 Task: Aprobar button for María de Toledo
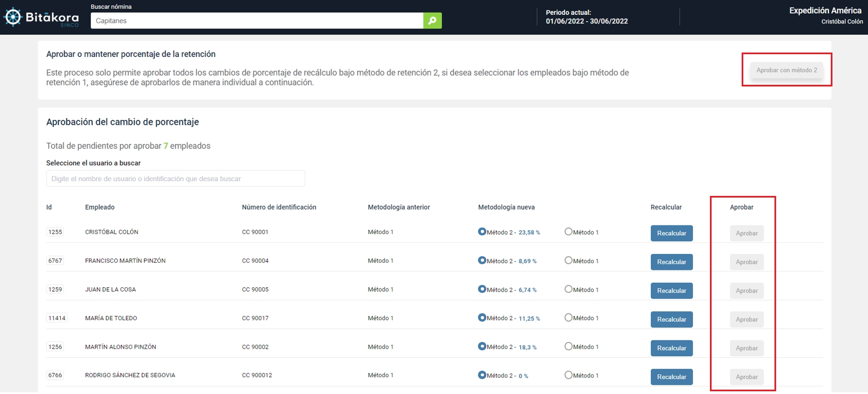747,320
